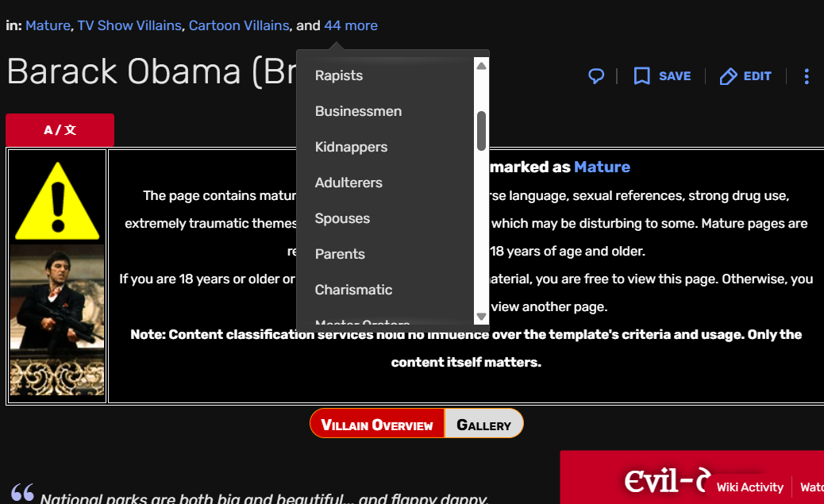Open the Wiki Activity link

[750, 487]
